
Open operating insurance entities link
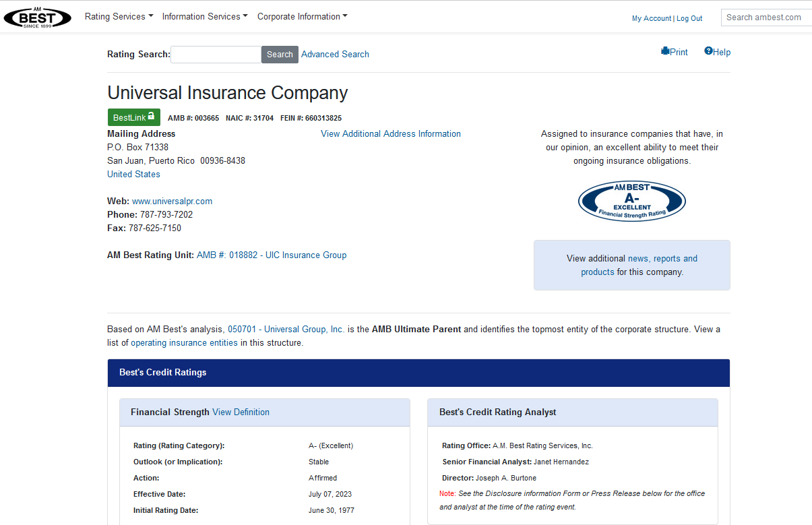tap(184, 342)
